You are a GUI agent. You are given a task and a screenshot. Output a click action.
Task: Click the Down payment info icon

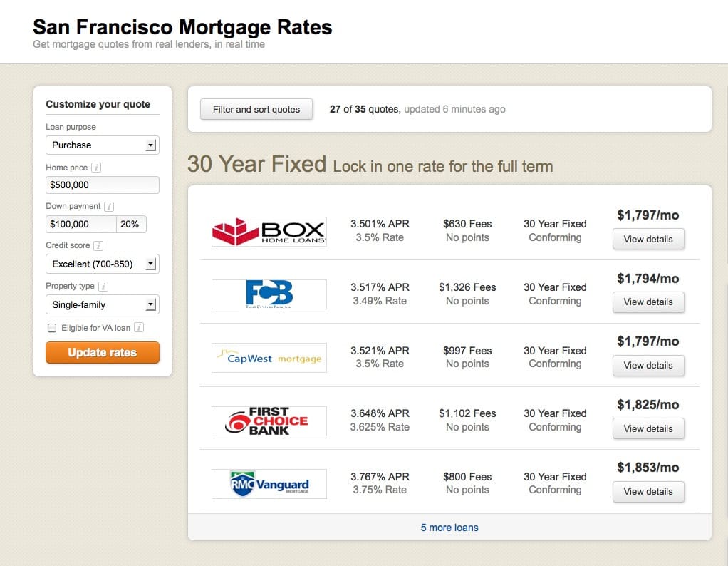coord(109,207)
